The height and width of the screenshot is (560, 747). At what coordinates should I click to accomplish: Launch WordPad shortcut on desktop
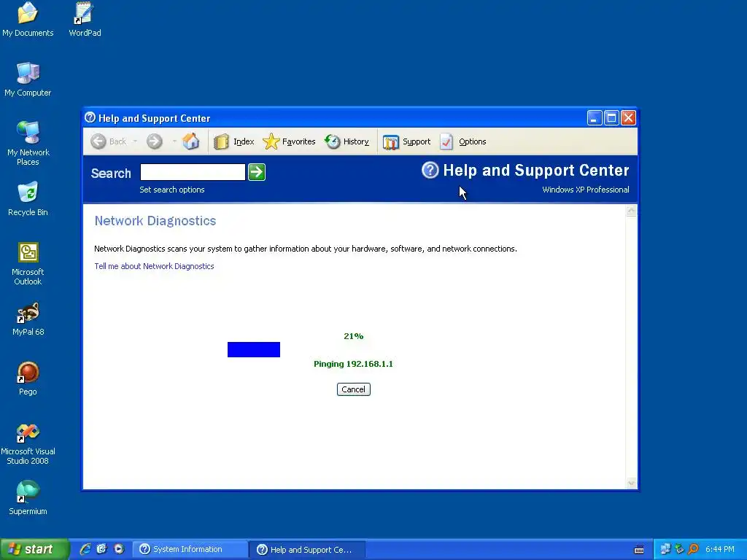click(x=85, y=19)
